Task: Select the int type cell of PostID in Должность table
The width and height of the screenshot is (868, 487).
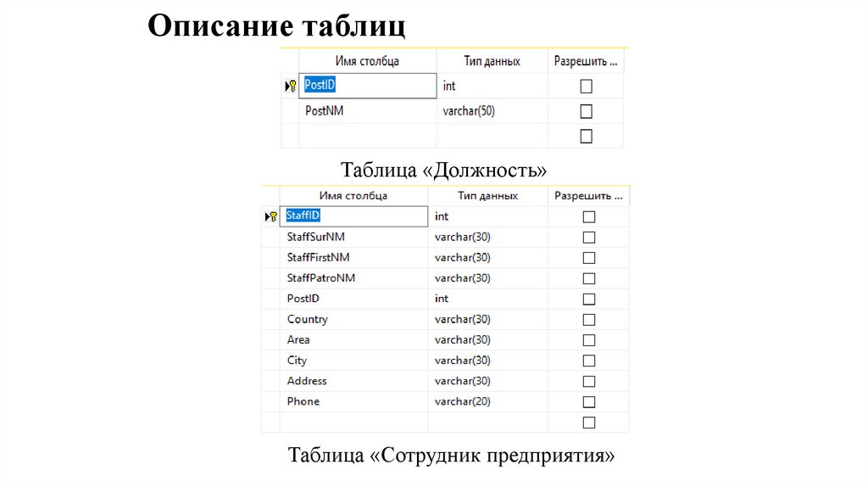Action: click(492, 86)
